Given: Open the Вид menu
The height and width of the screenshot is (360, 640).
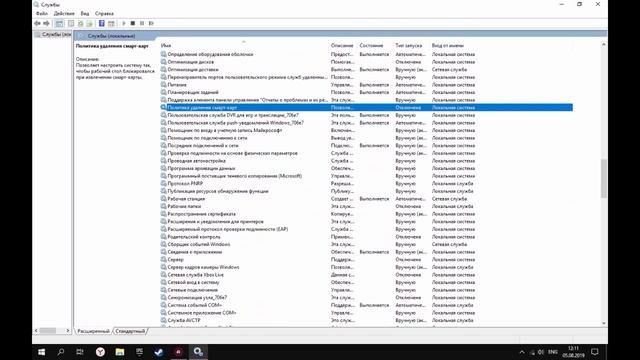Looking at the screenshot, I should (x=84, y=13).
